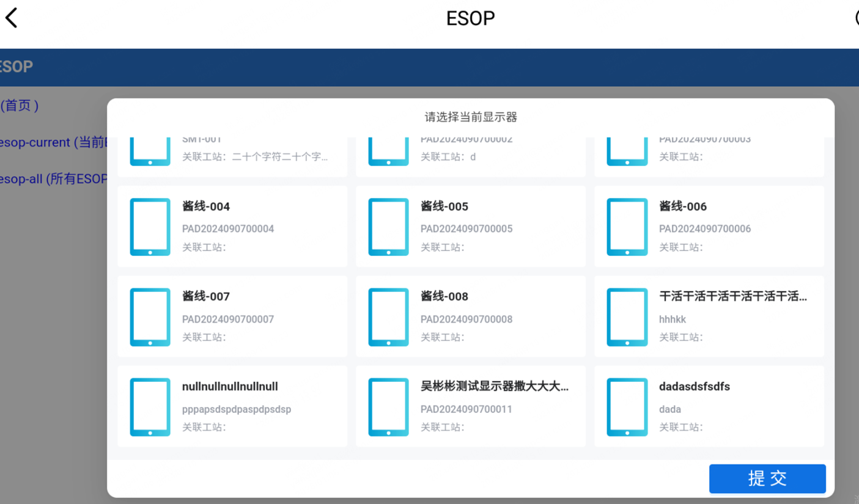Select the 酱线-008 display name
Screen dimensions: 859x504
[444, 296]
